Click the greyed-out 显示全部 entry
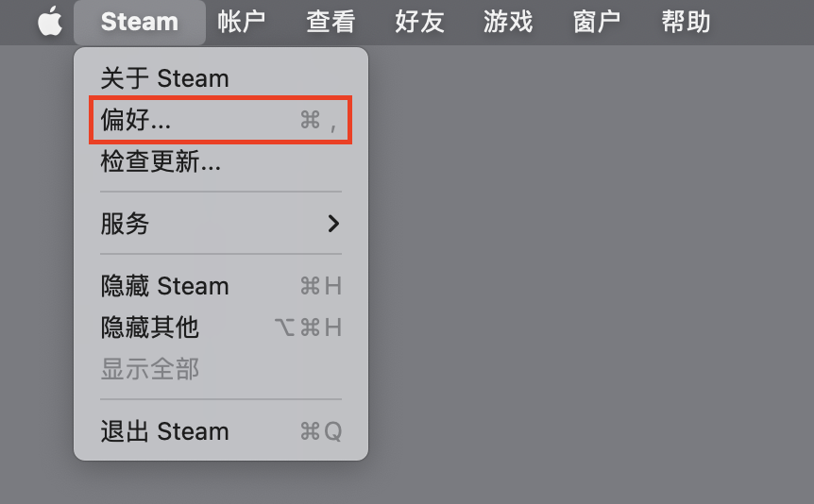This screenshot has height=504, width=814. click(149, 369)
